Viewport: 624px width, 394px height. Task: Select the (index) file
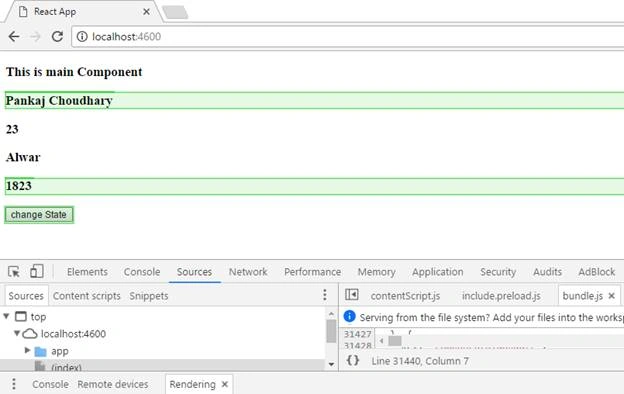pos(66,367)
